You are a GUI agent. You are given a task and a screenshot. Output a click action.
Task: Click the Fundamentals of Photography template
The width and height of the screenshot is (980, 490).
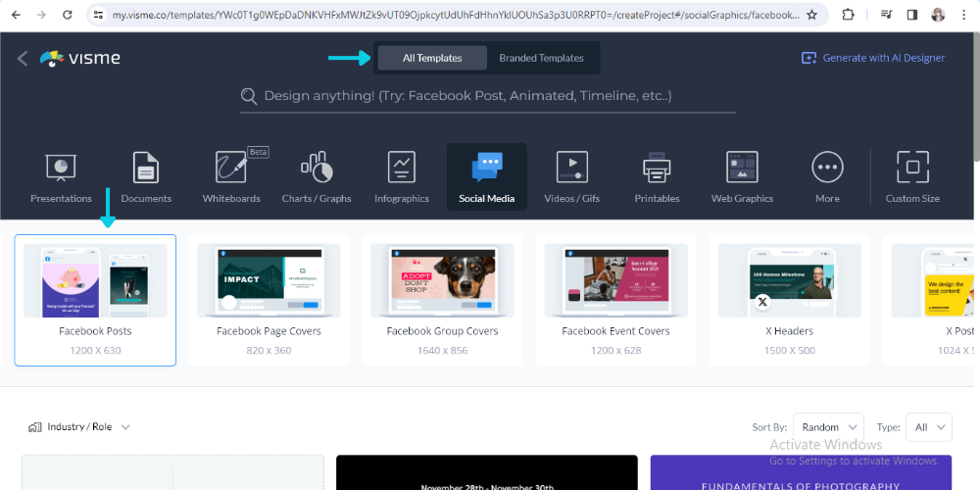(x=802, y=472)
